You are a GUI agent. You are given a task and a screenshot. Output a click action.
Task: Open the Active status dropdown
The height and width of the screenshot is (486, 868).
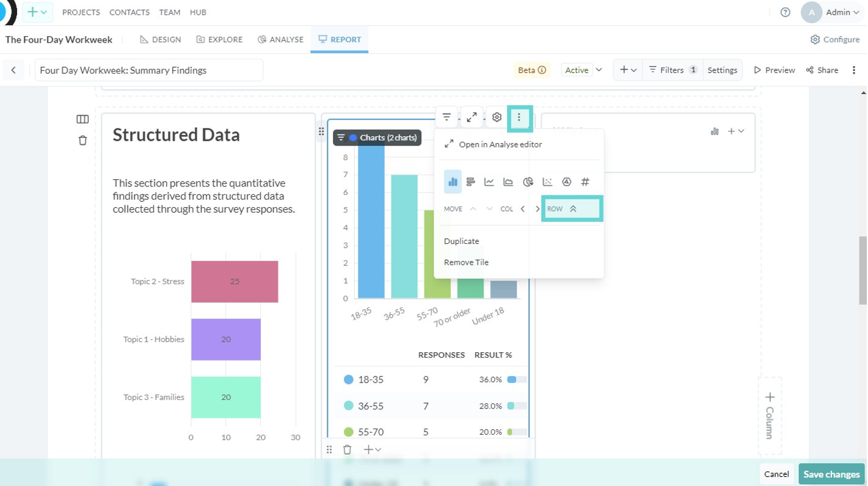pos(582,70)
